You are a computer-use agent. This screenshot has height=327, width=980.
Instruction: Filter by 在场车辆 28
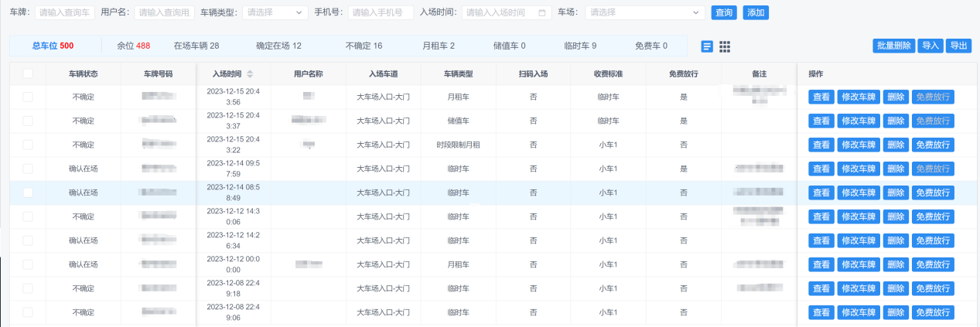[196, 46]
